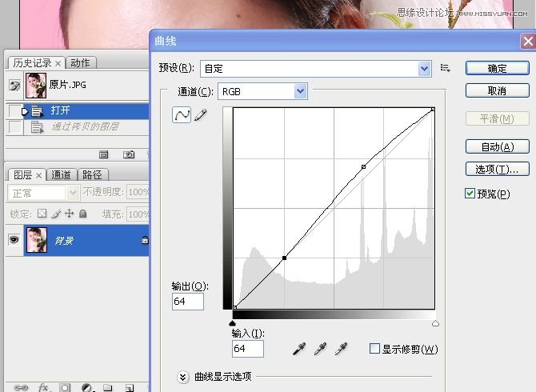Viewport: 536px width, 392px height.
Task: Click the 输出 value field
Action: pyautogui.click(x=188, y=302)
